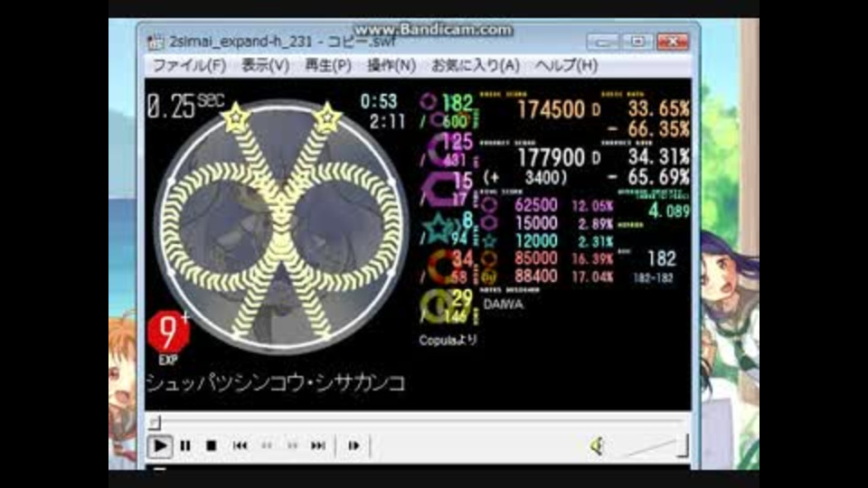This screenshot has width=868, height=488.
Task: Skip to next track button
Action: [x=318, y=446]
